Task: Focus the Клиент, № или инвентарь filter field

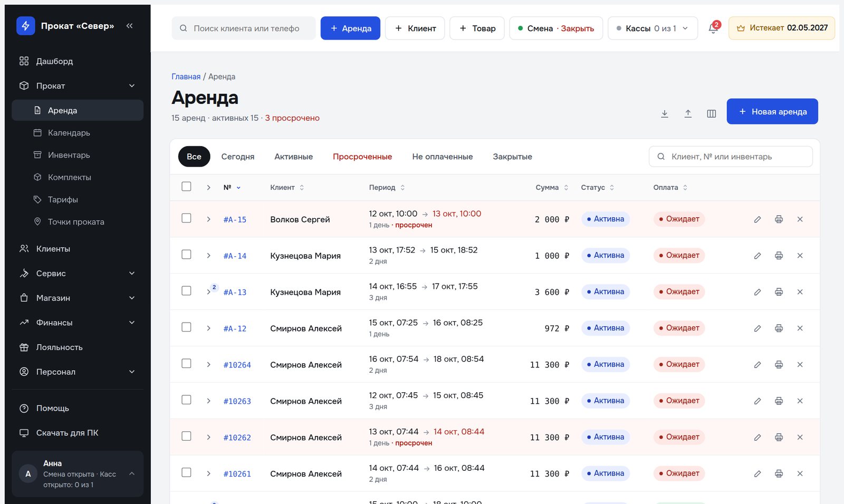Action: click(x=731, y=157)
